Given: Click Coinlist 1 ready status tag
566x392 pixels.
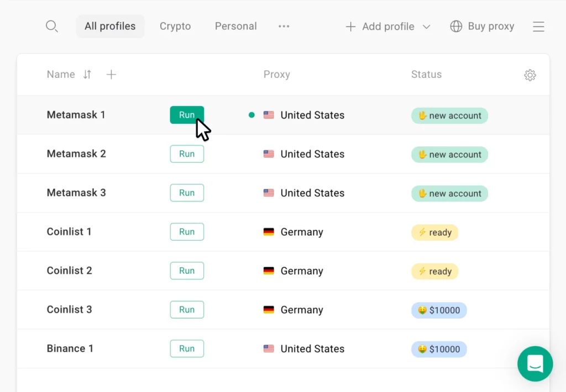Looking at the screenshot, I should [434, 232].
